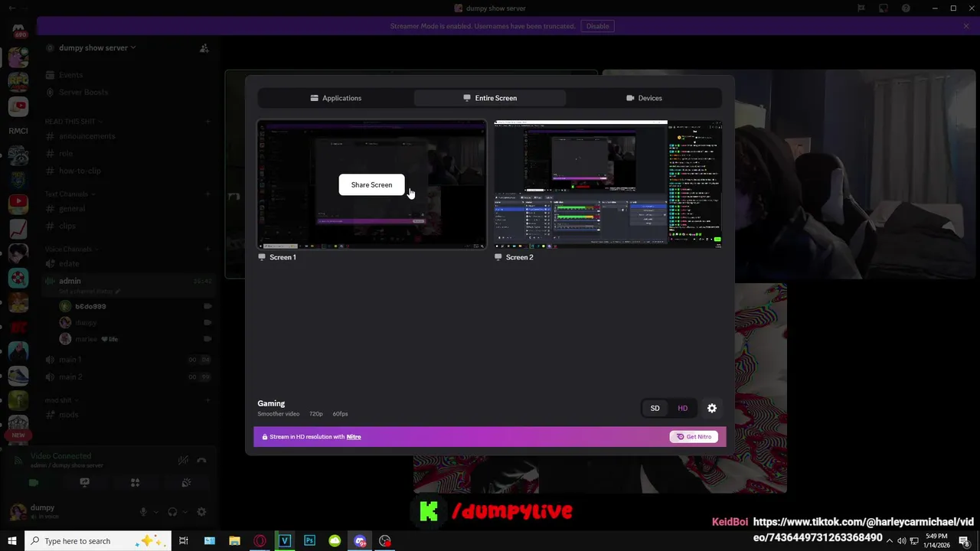
Task: Click the share screen icon in the voice controls
Action: coord(84,483)
